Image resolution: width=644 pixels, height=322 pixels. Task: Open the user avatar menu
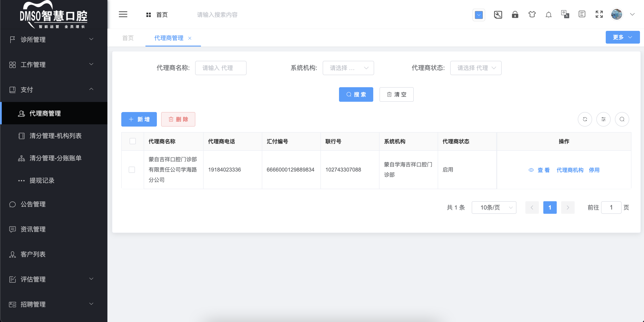pyautogui.click(x=617, y=15)
